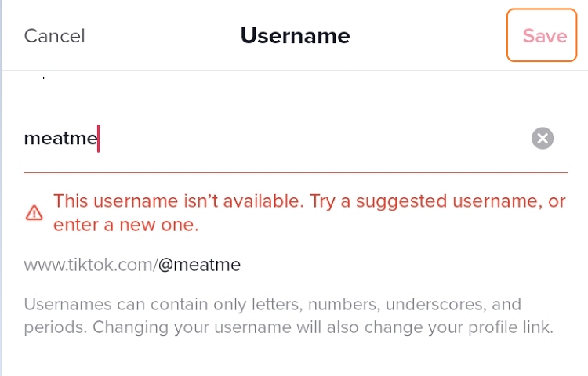Click the small black dot below Cancel
588x376 pixels.
tap(43, 78)
